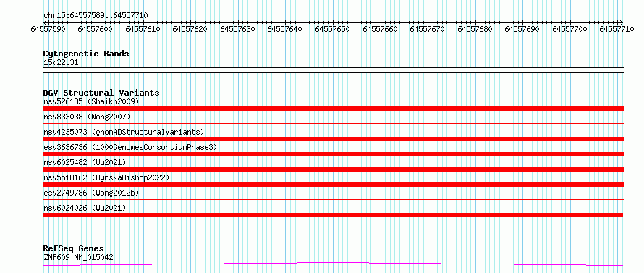Click the red bar for nsv4235073
Image resolution: width=644 pixels, height=273 pixels.
coord(333,139)
